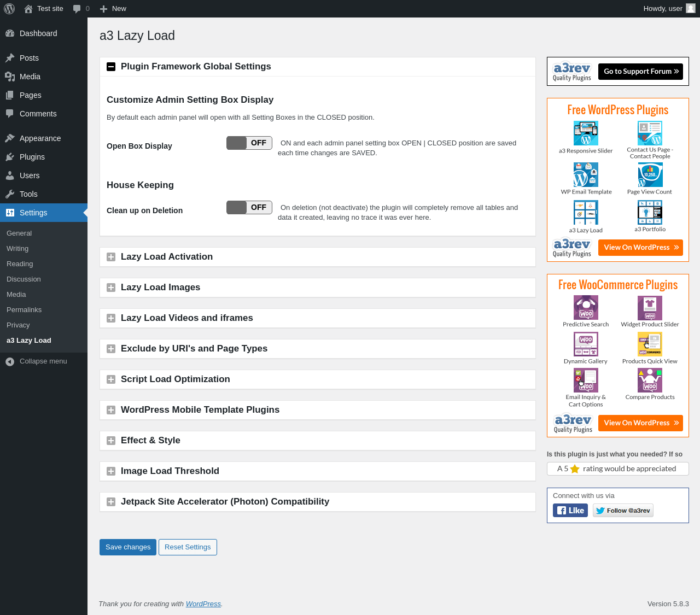Expand the Image Load Threshold section
700x615 pixels.
pos(318,471)
